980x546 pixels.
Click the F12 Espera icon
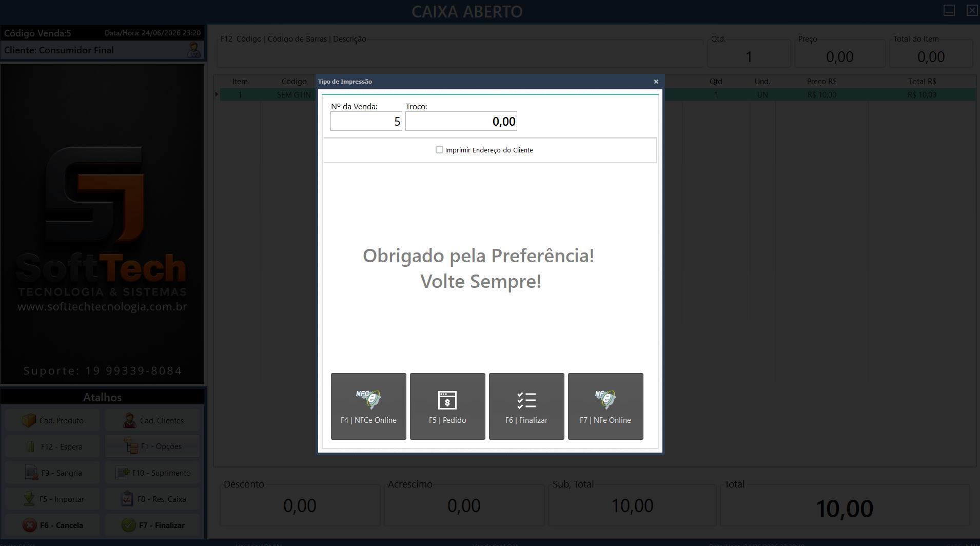coord(31,446)
